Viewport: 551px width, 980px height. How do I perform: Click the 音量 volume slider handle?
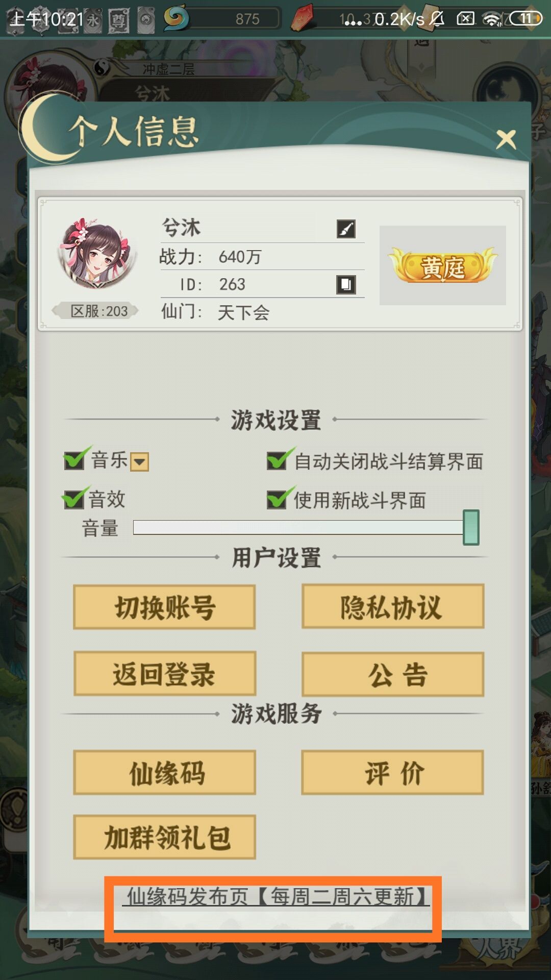(x=471, y=527)
